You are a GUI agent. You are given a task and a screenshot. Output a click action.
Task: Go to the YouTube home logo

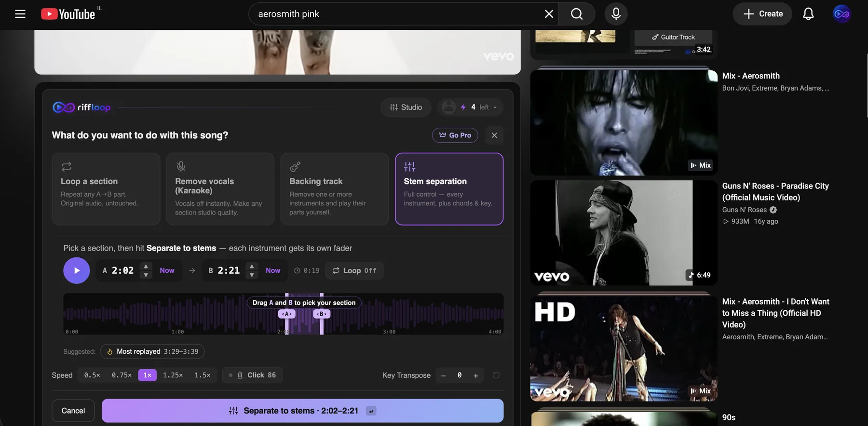[68, 14]
